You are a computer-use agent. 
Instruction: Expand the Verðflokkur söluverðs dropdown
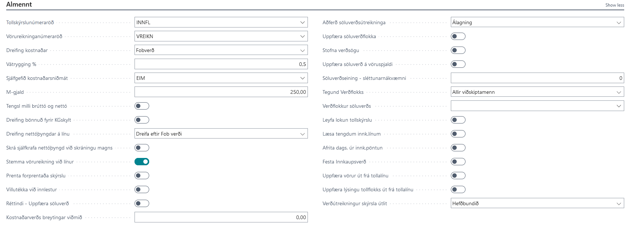[537, 106]
